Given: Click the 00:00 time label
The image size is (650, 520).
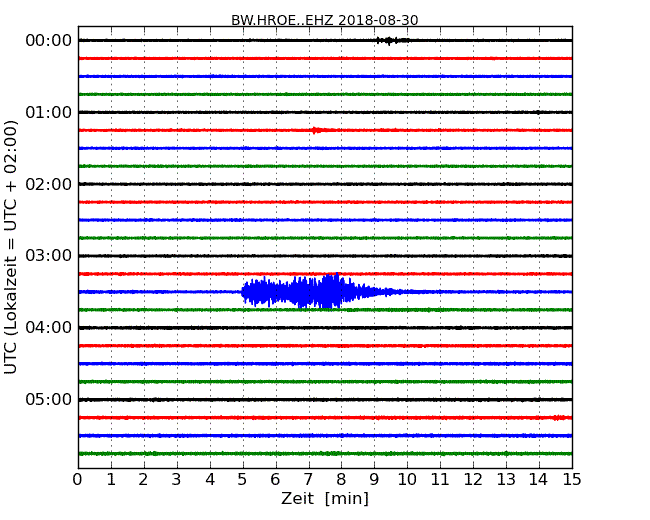Looking at the screenshot, I should (49, 41).
